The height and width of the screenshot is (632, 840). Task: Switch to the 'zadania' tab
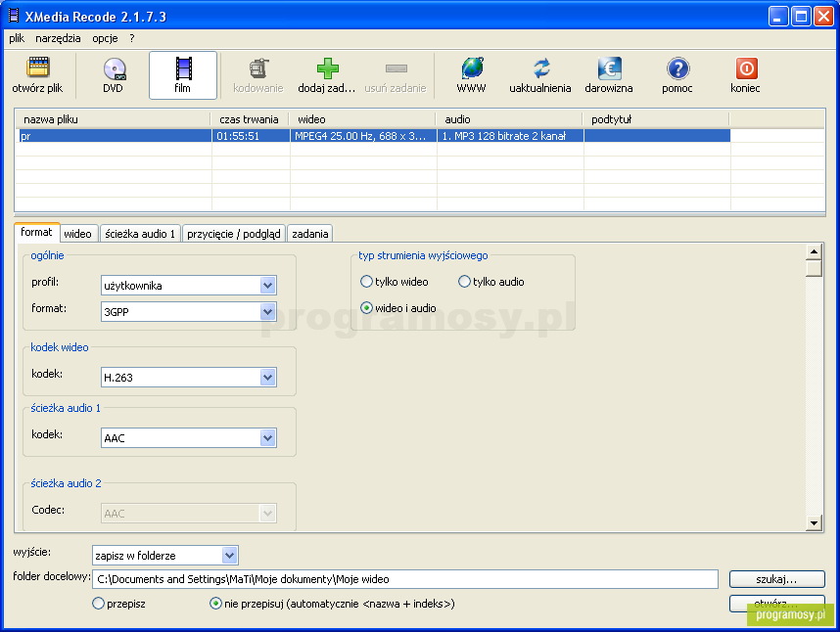[310, 233]
